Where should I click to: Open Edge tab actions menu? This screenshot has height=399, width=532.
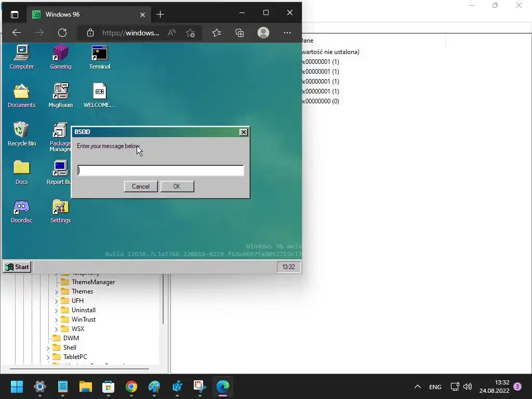pyautogui.click(x=15, y=15)
